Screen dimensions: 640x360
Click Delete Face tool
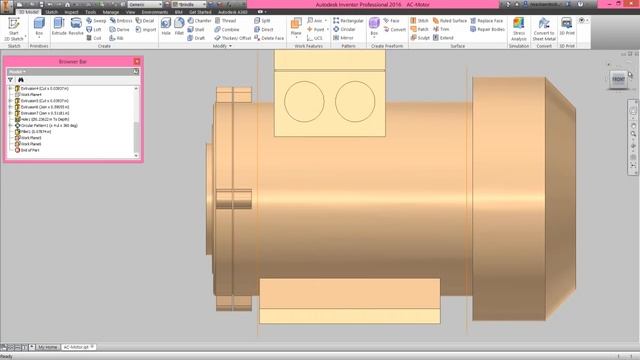pos(269,38)
